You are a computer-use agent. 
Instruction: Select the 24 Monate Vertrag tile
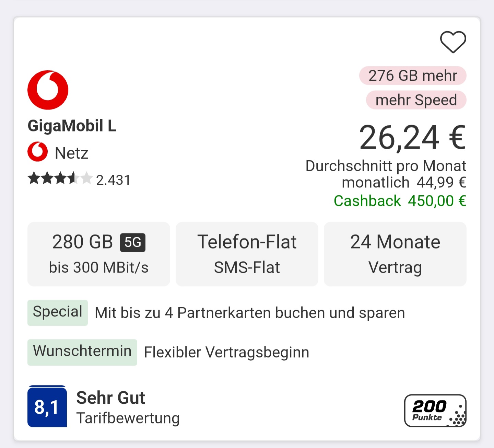coord(395,254)
